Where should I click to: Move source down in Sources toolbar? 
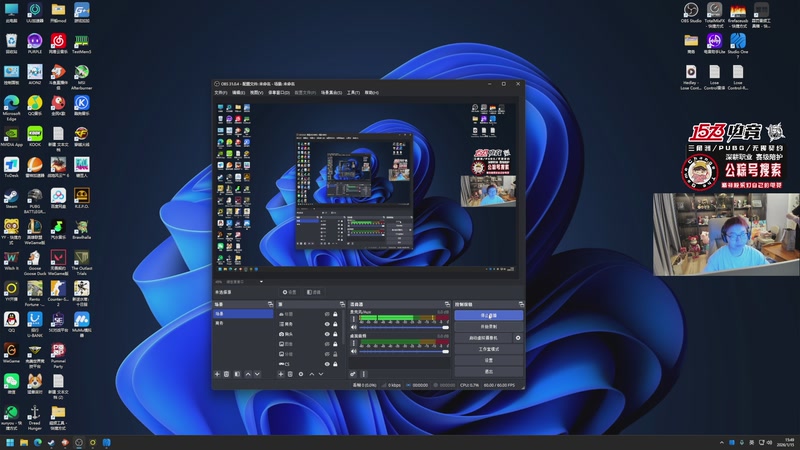click(x=321, y=374)
